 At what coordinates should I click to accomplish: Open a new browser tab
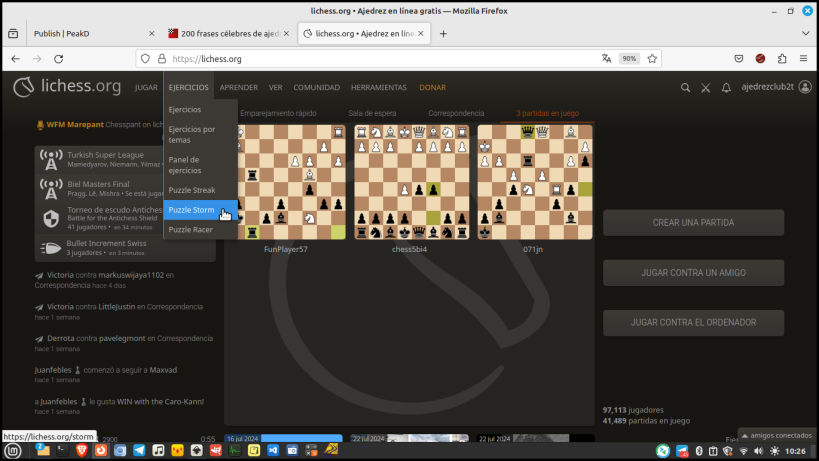(443, 33)
